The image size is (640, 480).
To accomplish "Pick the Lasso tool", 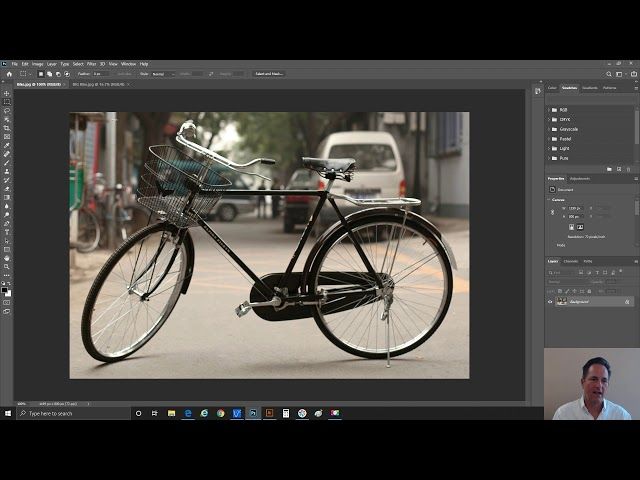I will [6, 111].
